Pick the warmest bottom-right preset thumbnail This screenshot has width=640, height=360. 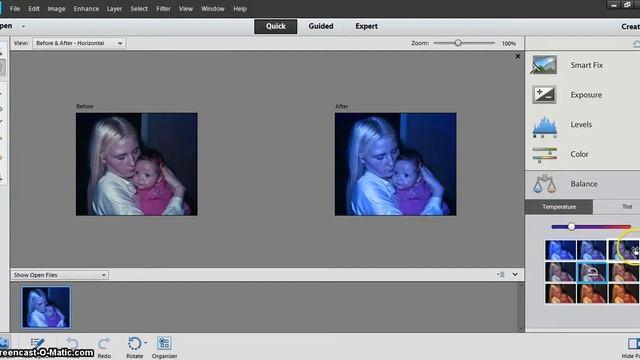(624, 293)
